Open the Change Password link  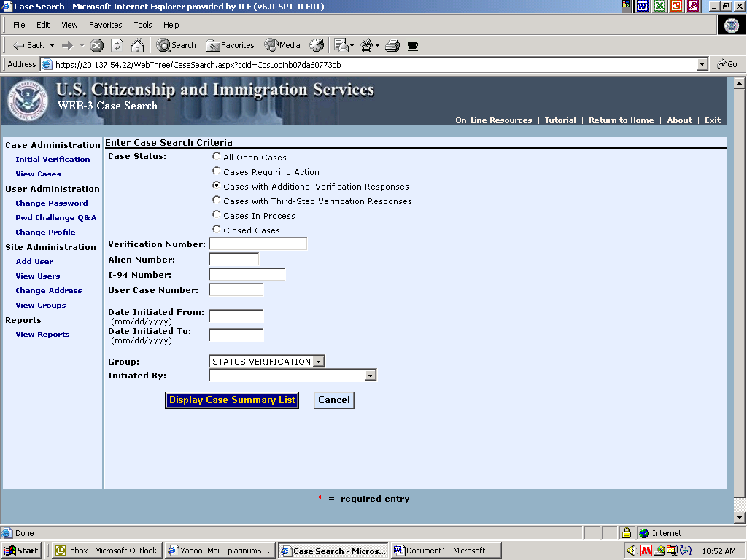(52, 203)
